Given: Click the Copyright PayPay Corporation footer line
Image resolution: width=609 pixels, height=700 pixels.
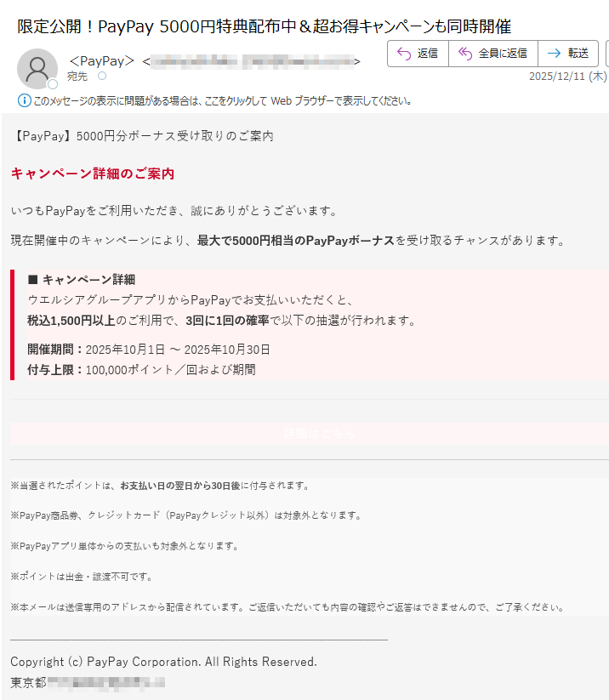Looking at the screenshot, I should [163, 662].
